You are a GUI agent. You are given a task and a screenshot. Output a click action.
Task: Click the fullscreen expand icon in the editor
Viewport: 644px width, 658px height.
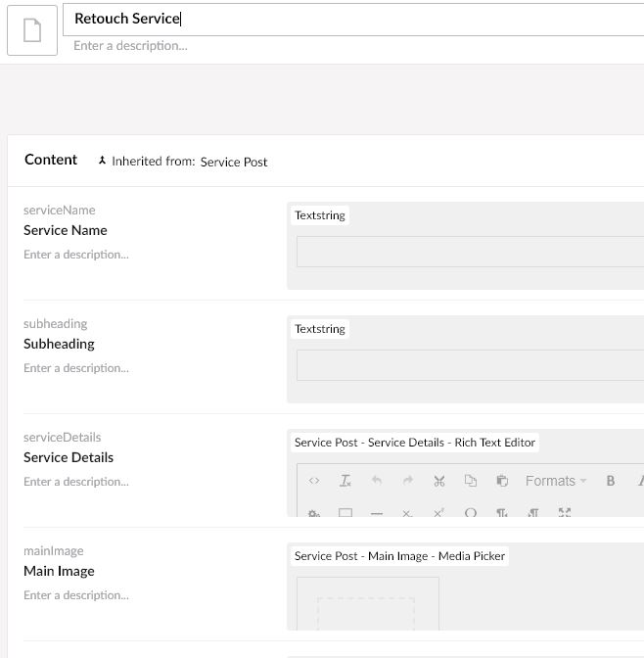(565, 512)
